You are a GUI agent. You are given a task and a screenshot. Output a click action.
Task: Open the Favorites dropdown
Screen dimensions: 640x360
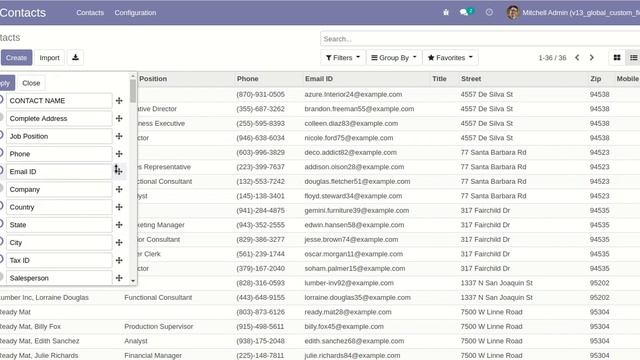(450, 58)
